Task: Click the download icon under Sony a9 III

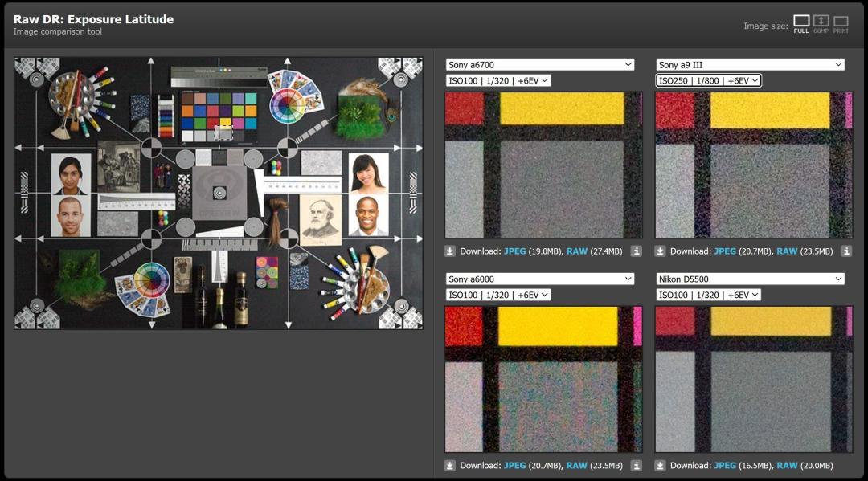Action: click(x=660, y=251)
